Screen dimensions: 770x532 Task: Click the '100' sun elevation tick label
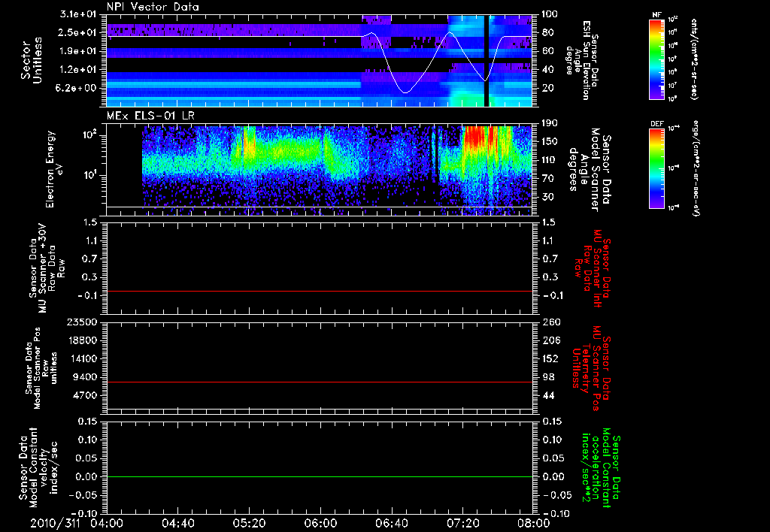550,14
